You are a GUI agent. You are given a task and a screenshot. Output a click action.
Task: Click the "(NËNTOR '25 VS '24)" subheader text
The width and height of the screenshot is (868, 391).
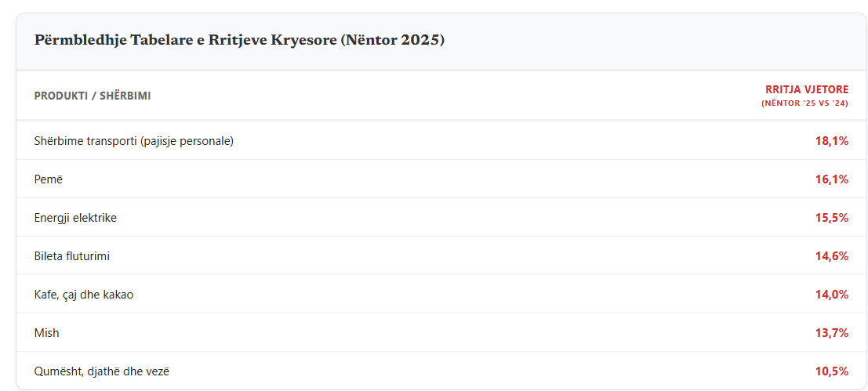click(804, 103)
